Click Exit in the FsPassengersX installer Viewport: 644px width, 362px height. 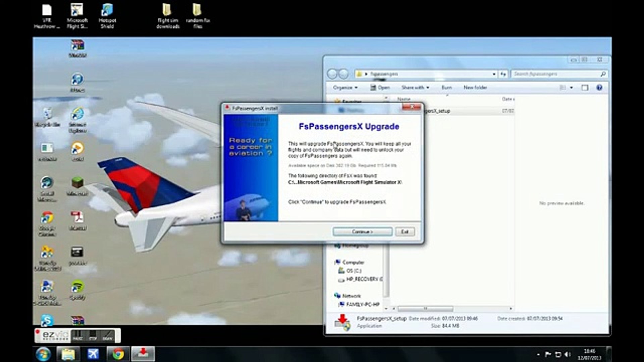[x=405, y=232]
